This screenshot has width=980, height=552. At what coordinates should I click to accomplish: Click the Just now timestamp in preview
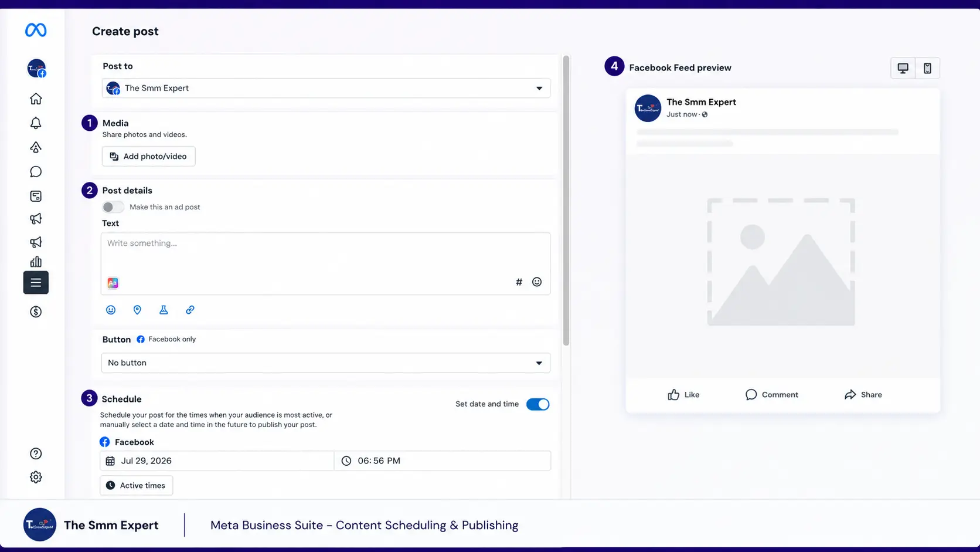point(682,114)
